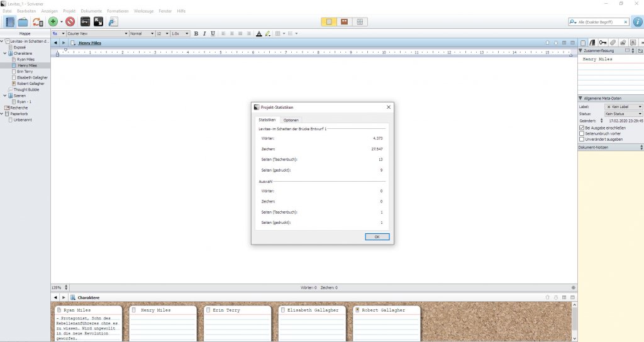Enter full screen composition mode icon

[x=99, y=22]
